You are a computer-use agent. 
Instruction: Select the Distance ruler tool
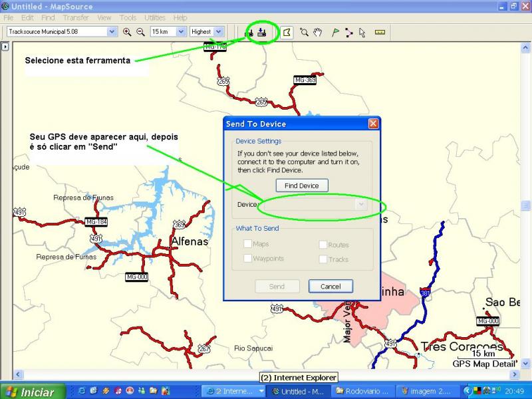(380, 32)
